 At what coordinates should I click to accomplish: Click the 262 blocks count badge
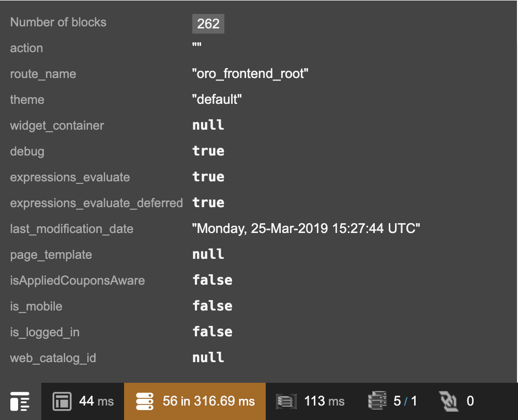click(208, 23)
